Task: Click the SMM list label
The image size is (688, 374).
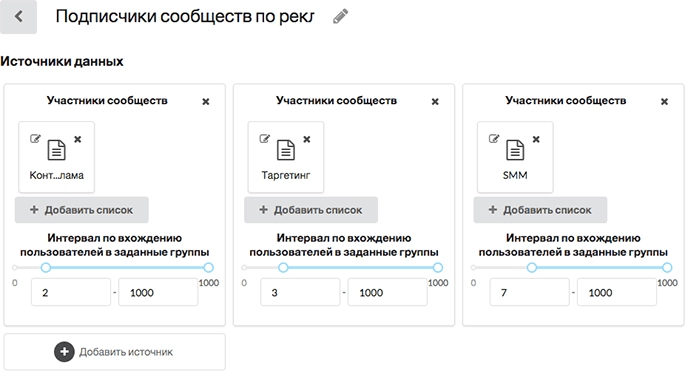Action: tap(515, 175)
